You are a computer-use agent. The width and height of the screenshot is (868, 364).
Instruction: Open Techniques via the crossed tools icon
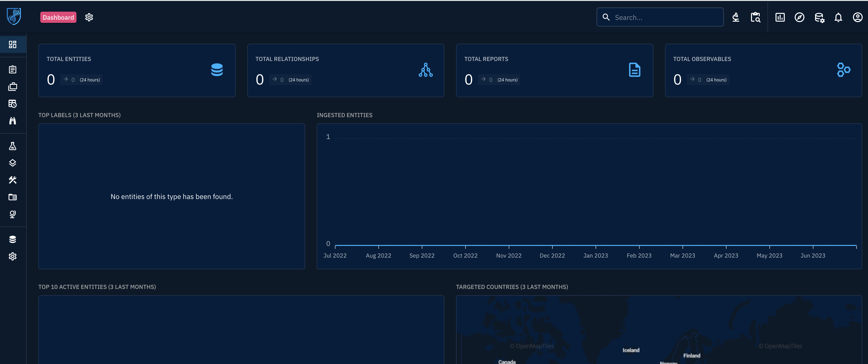(x=13, y=180)
